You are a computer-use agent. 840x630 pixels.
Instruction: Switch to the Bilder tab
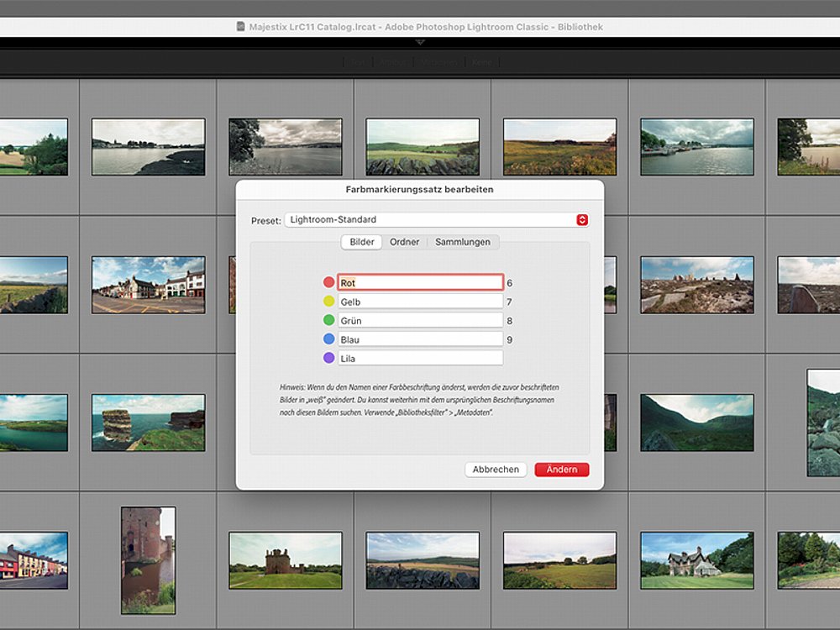click(361, 242)
